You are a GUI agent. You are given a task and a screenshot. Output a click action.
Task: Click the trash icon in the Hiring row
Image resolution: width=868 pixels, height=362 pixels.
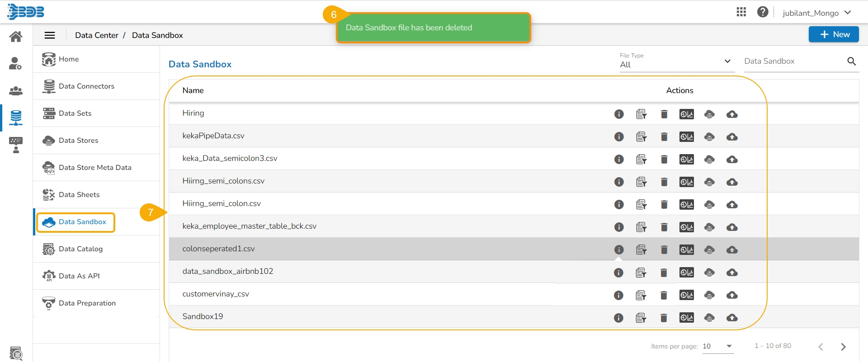tap(664, 114)
